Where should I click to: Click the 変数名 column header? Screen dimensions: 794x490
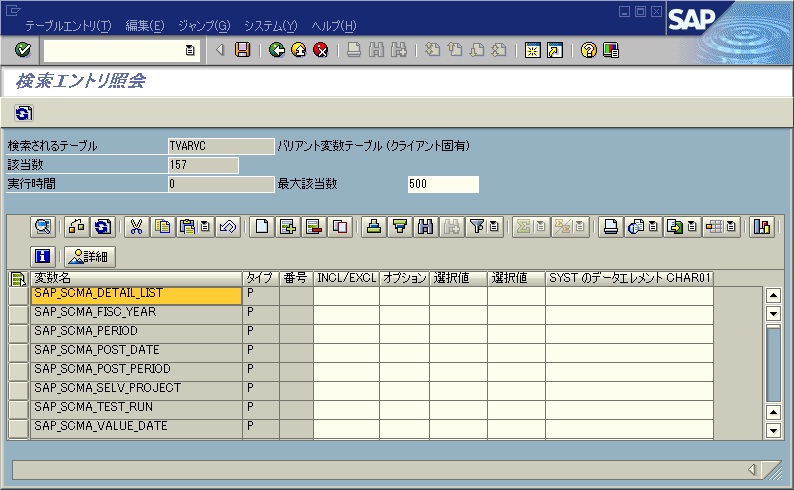pyautogui.click(x=135, y=277)
